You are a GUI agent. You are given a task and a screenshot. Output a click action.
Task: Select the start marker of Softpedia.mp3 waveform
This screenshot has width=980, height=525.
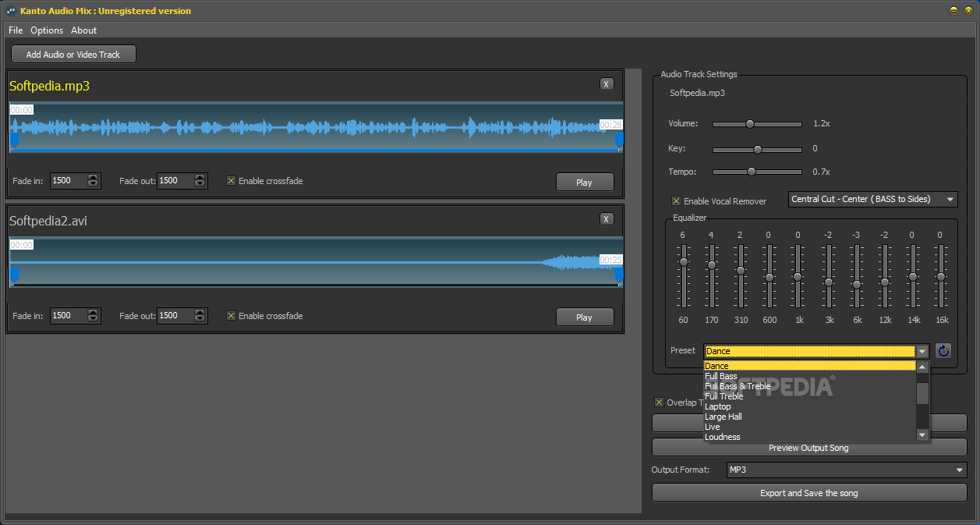tap(13, 140)
